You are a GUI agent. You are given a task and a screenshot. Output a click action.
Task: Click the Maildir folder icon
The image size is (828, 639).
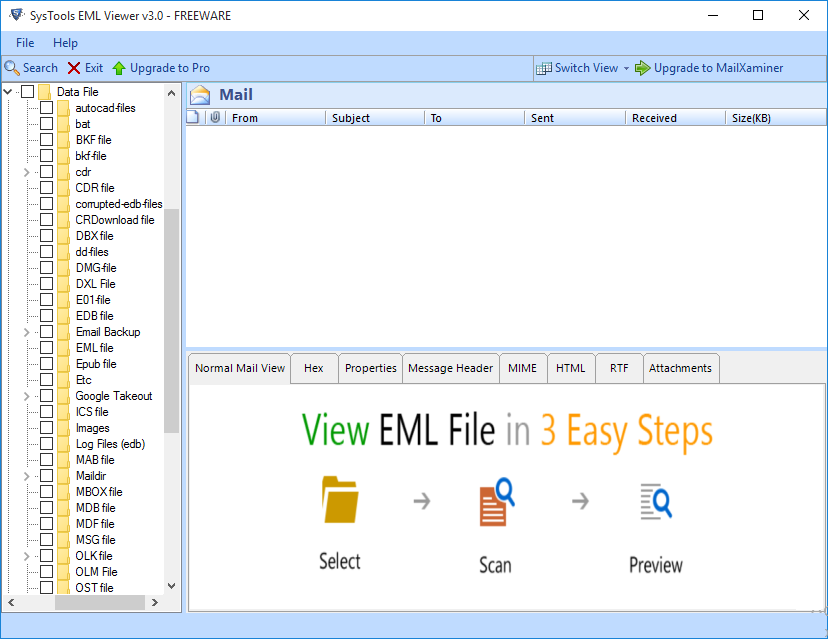pos(63,476)
